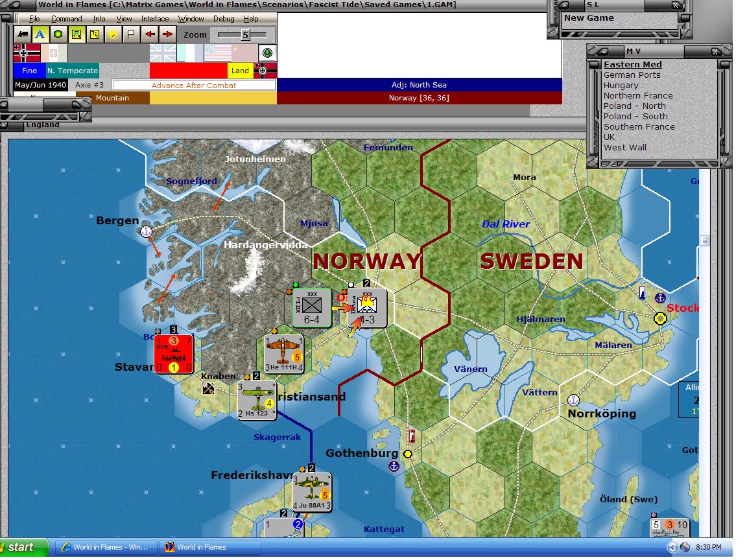Collapse the M V panel with the up arrow
The image size is (747, 560).
tap(603, 51)
